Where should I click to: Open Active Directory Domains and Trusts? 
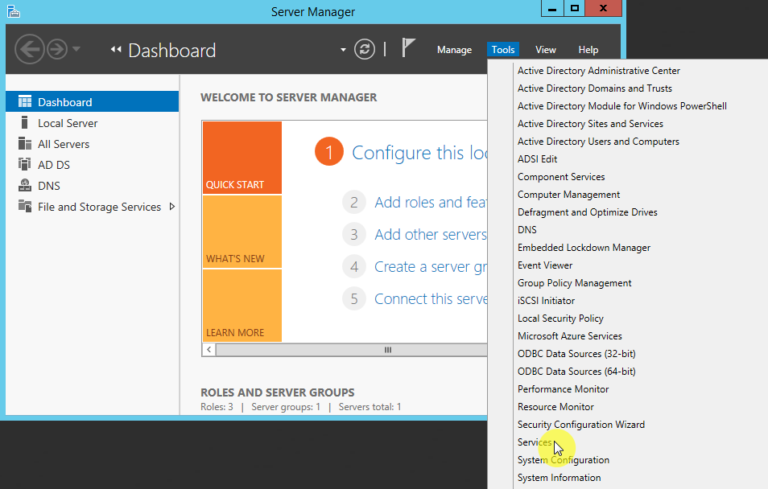(x=595, y=88)
